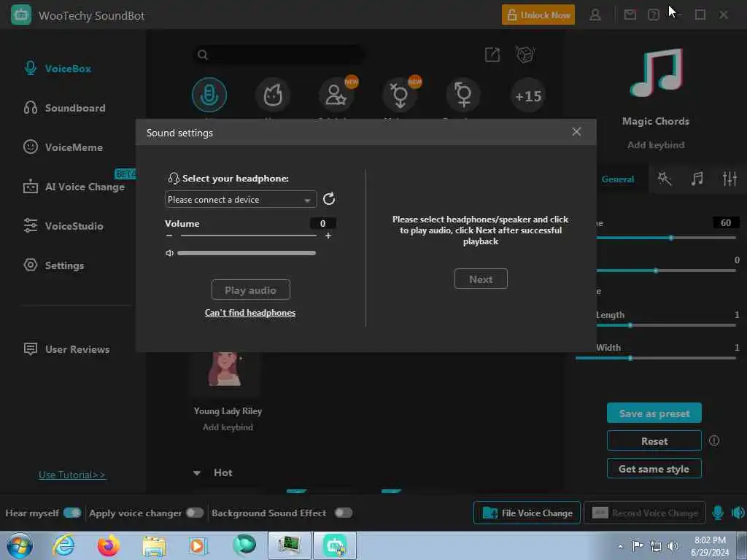747x560 pixels.
Task: Increase volume with the plus button
Action: click(328, 236)
